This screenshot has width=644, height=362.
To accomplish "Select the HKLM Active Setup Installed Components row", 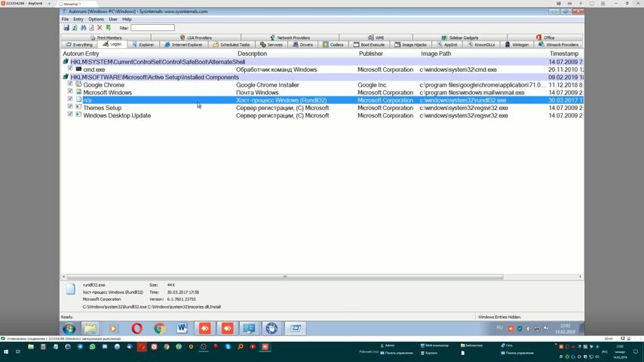I will coord(323,77).
